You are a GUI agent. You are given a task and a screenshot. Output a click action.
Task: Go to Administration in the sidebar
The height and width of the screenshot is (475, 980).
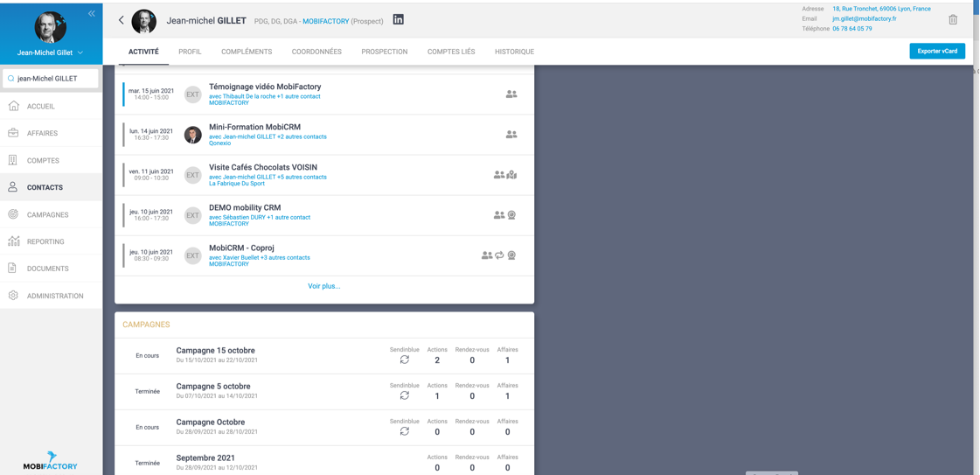54,296
